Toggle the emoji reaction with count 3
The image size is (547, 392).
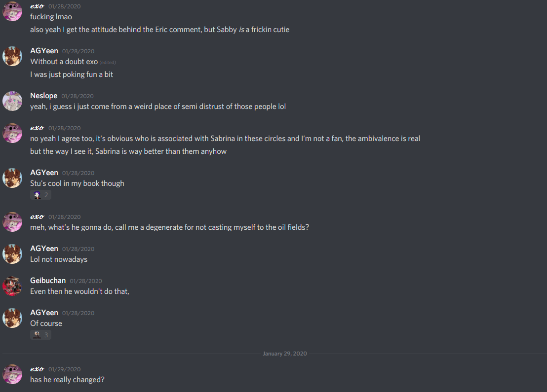tap(41, 335)
